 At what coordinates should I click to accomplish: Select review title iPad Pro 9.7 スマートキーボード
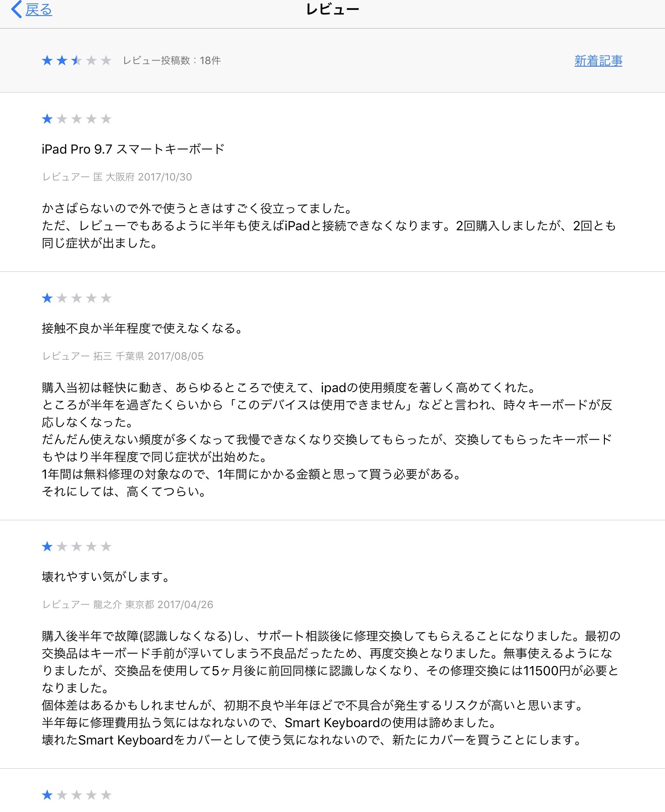click(x=133, y=149)
